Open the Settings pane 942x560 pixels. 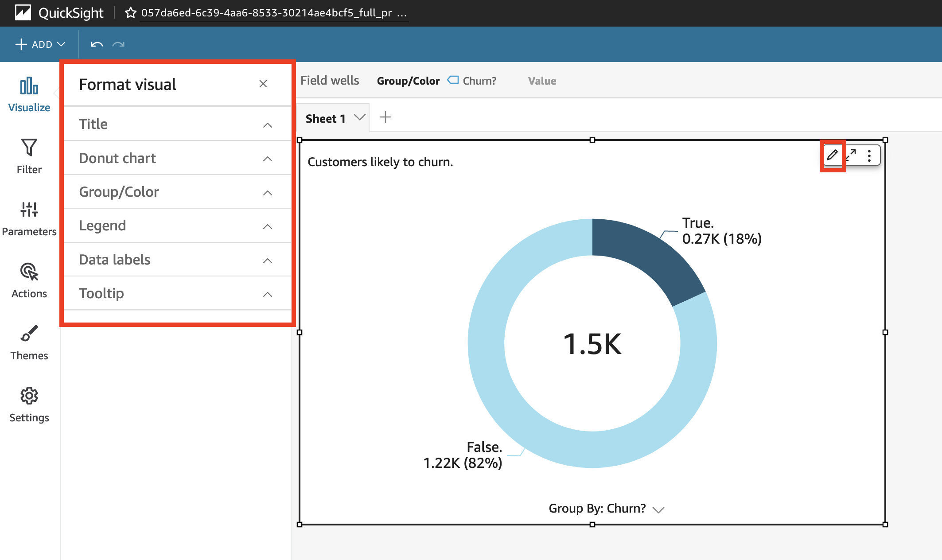point(29,404)
